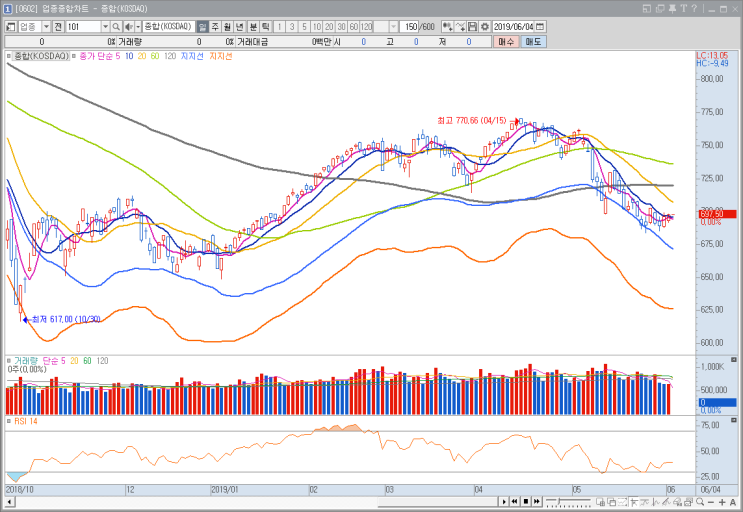Screen dimensions: 743x512
Task: Click the indicator add icon left of the save icon
Action: (x=447, y=27)
